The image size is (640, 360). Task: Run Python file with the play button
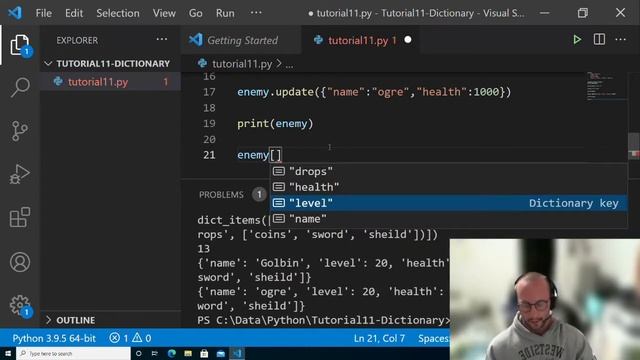pos(577,40)
